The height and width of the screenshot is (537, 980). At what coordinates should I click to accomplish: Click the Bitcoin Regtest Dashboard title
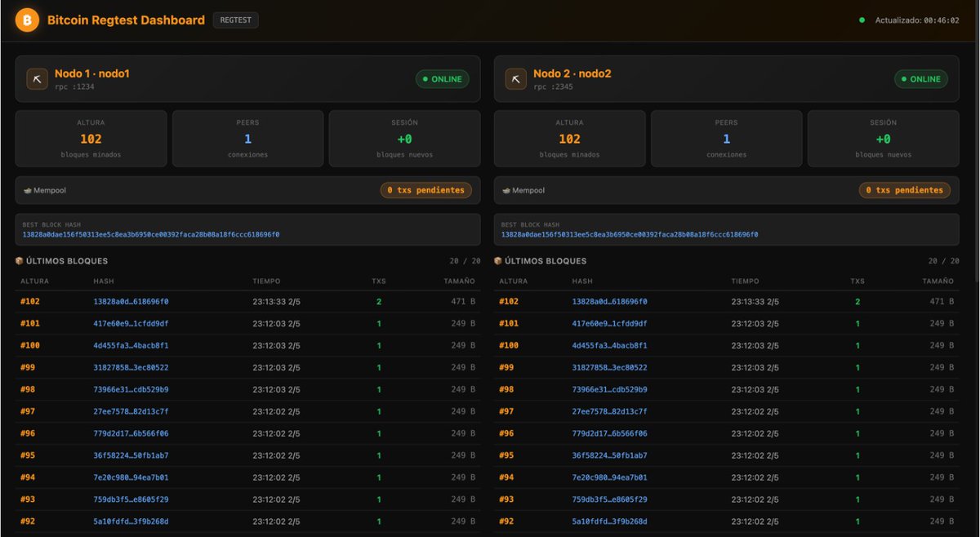coord(126,20)
